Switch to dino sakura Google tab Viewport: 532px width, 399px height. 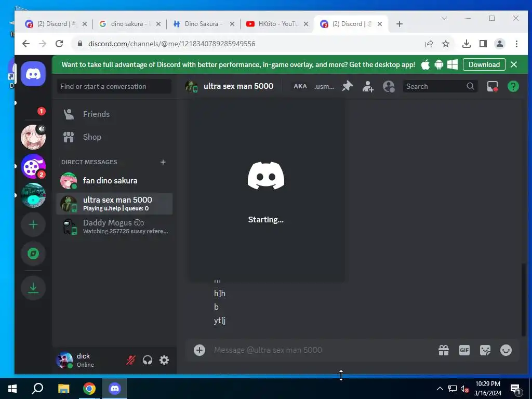(x=130, y=24)
